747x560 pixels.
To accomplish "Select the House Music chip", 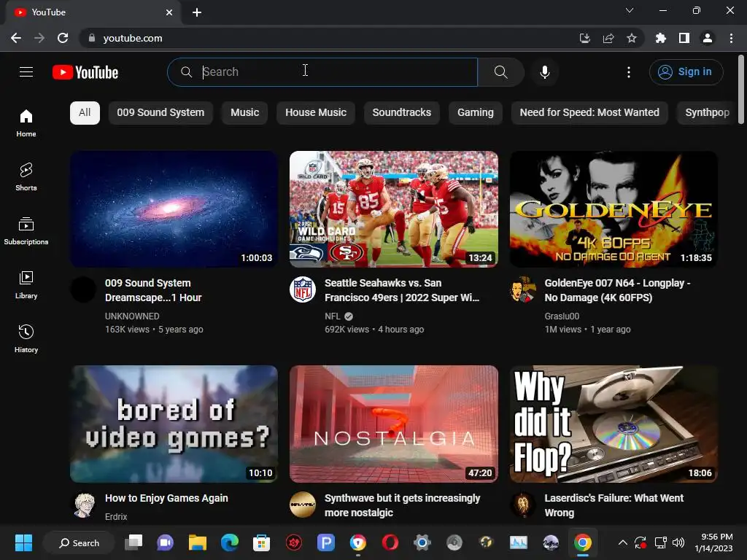I will tap(316, 113).
